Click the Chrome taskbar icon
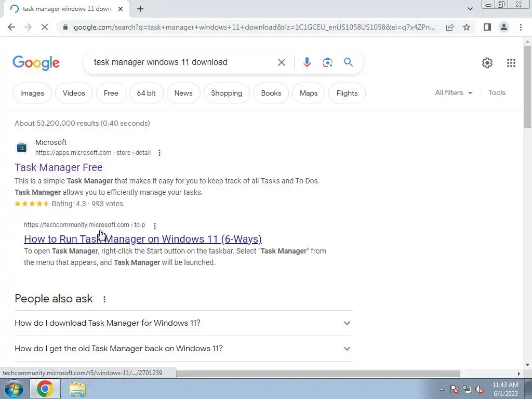 pos(45,389)
